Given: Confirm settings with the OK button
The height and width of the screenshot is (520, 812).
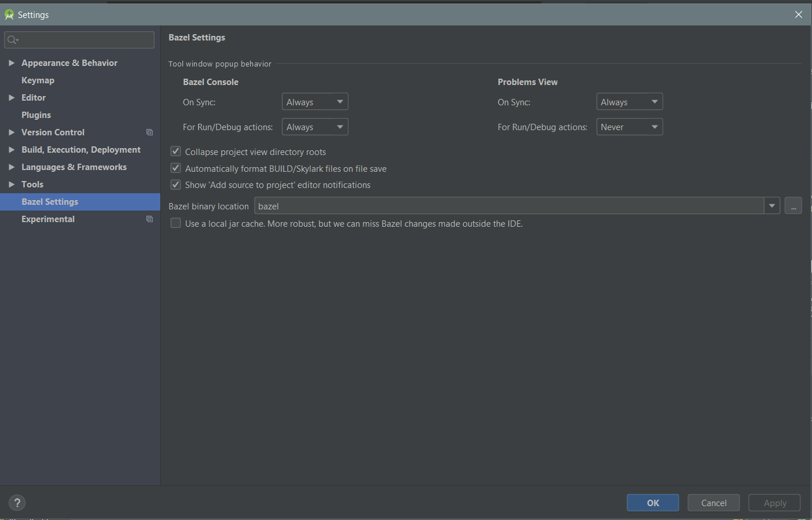Looking at the screenshot, I should pos(652,502).
